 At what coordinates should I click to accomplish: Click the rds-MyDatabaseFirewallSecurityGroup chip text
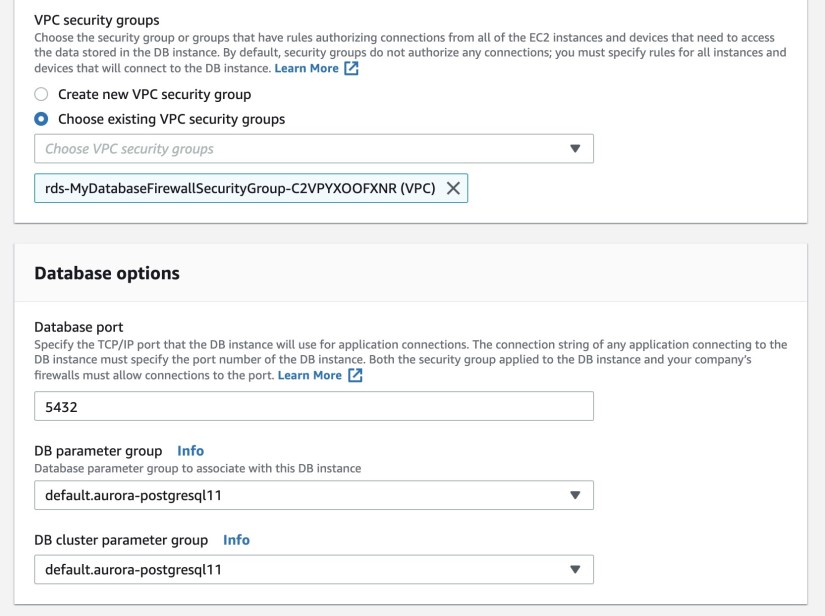click(x=240, y=189)
